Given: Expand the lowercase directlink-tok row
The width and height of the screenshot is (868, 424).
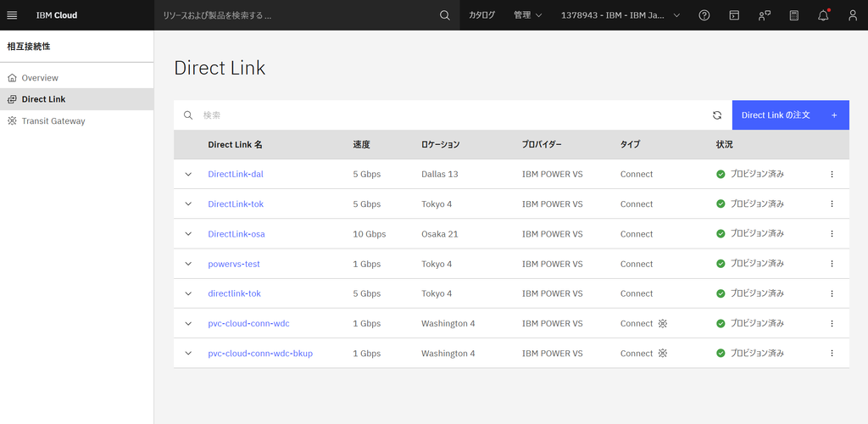Looking at the screenshot, I should (x=188, y=293).
